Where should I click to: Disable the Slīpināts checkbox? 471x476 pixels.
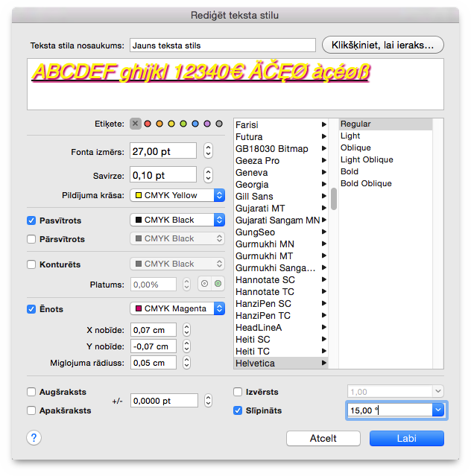click(238, 410)
